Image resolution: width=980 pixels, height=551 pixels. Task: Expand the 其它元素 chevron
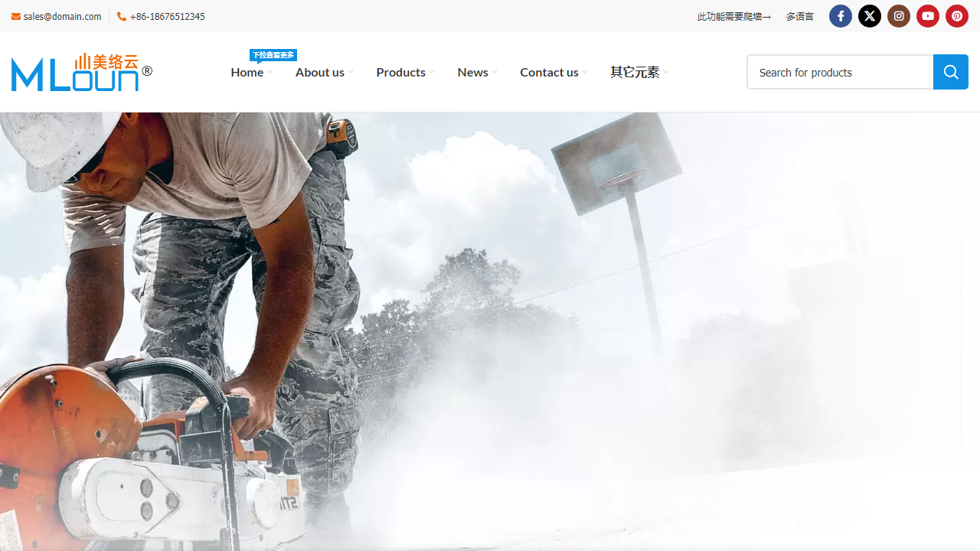point(666,73)
